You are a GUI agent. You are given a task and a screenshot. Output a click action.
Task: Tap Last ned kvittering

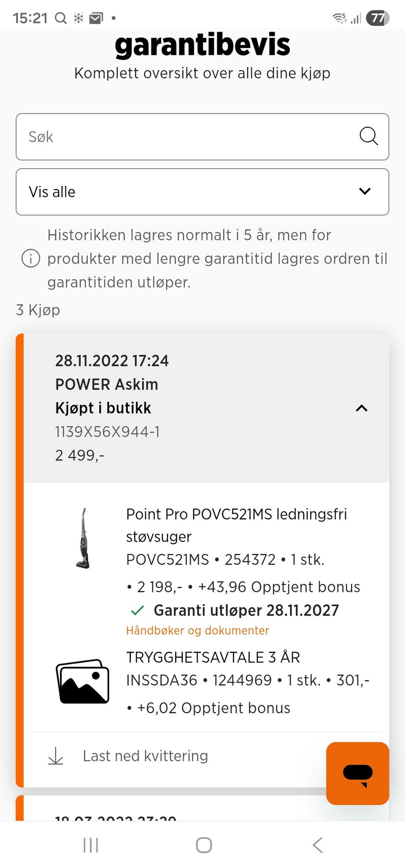[x=145, y=756]
